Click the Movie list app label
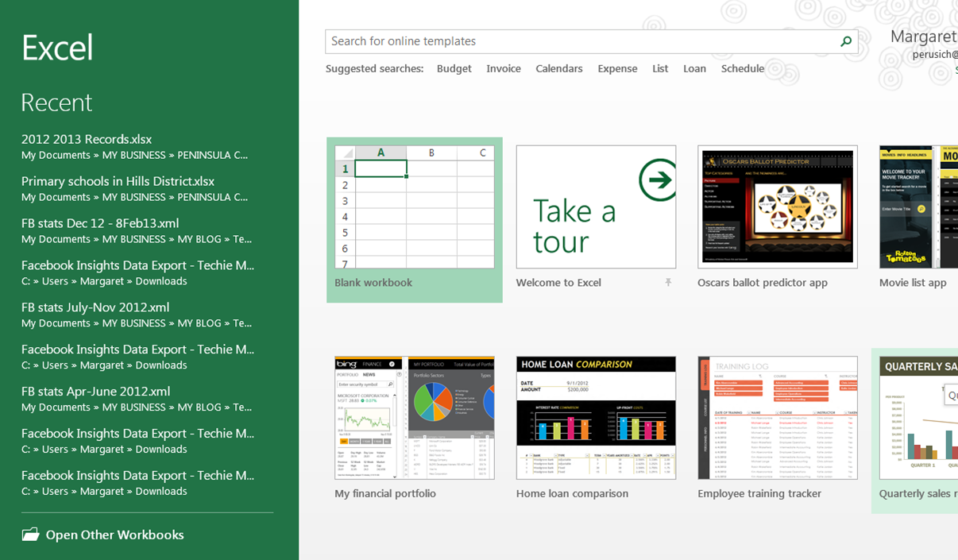 click(x=913, y=283)
